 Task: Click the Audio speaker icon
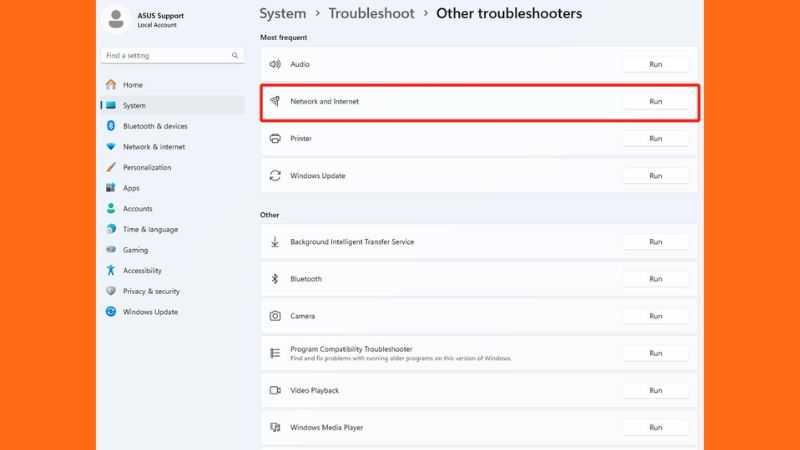275,64
